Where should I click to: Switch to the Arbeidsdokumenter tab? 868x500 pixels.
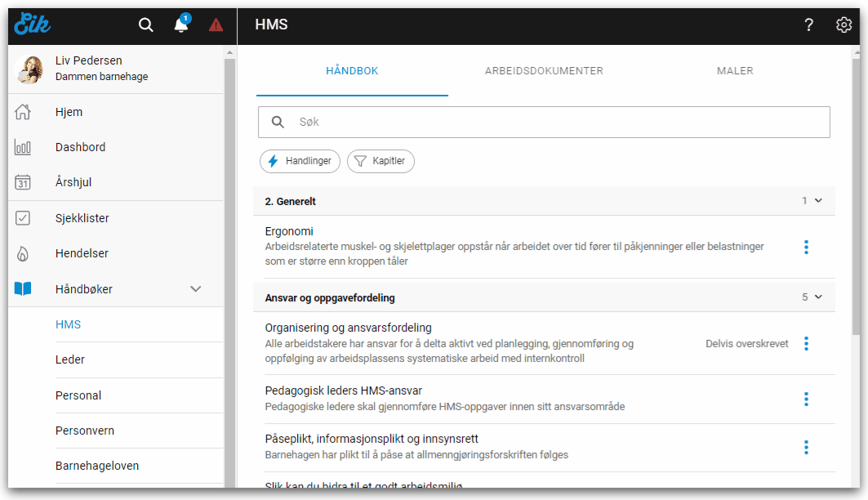pos(544,71)
